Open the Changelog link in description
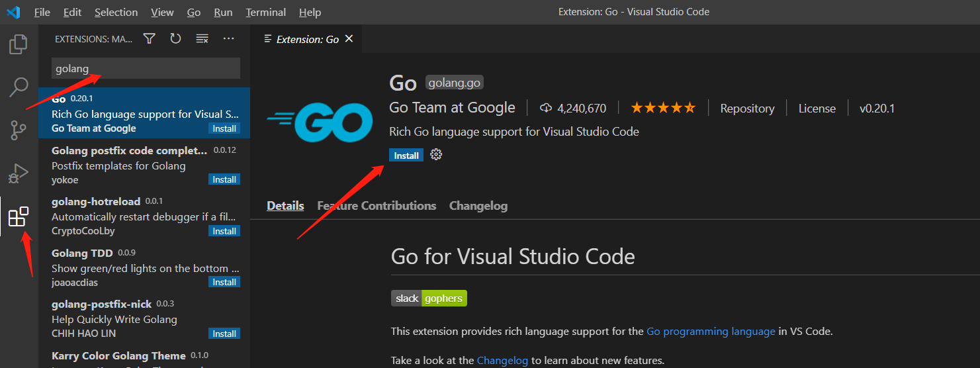This screenshot has height=368, width=980. [502, 361]
